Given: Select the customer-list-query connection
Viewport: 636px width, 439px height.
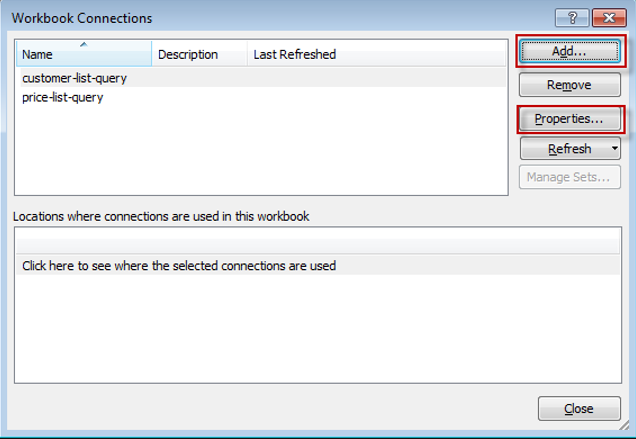Looking at the screenshot, I should click(x=74, y=77).
